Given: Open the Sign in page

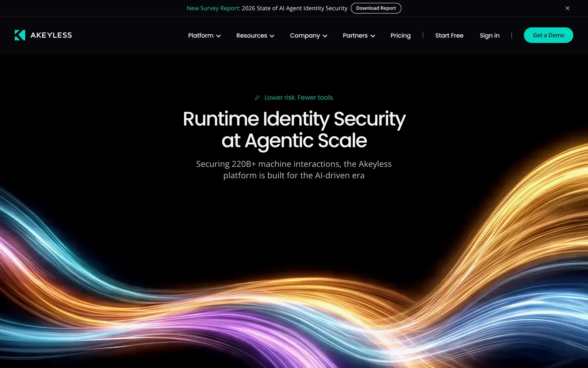Looking at the screenshot, I should point(490,36).
